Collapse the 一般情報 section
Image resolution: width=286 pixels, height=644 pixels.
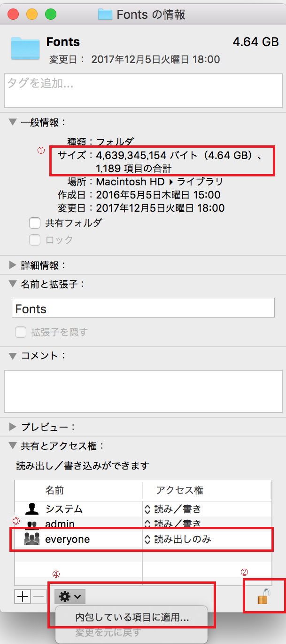12,121
